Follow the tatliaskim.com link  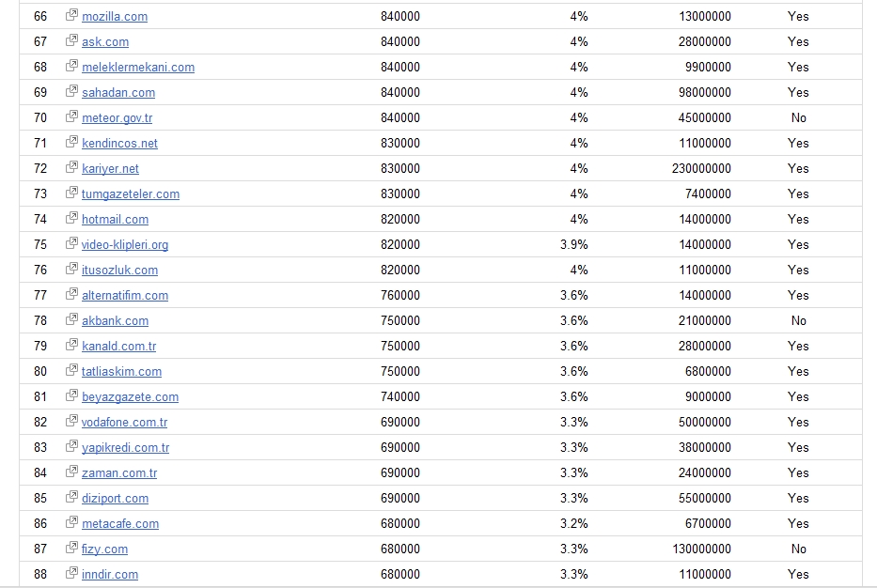122,372
